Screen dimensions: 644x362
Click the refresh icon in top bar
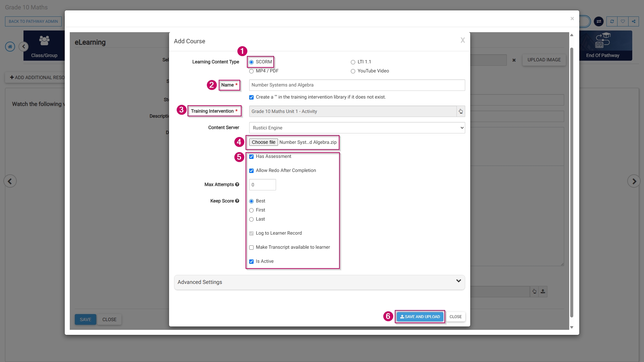612,21
